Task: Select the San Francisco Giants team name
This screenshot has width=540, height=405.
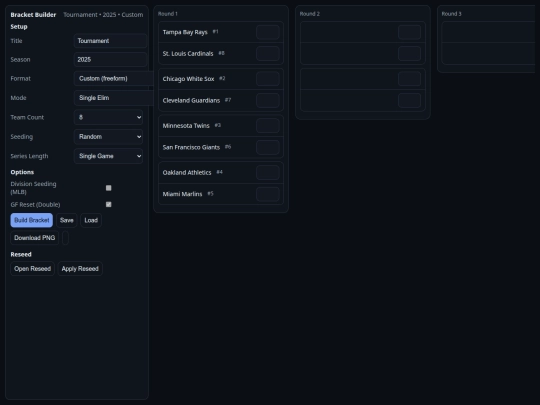Action: tap(191, 147)
